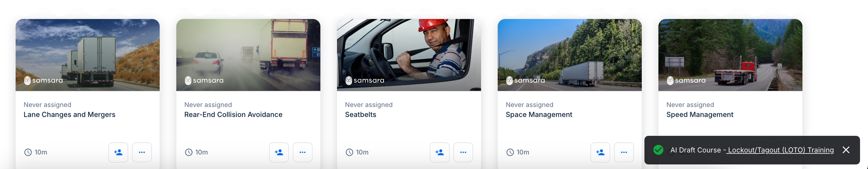Screen dimensions: 868x169
Task: Assign Lane Changes and Mergers course
Action: [118, 152]
